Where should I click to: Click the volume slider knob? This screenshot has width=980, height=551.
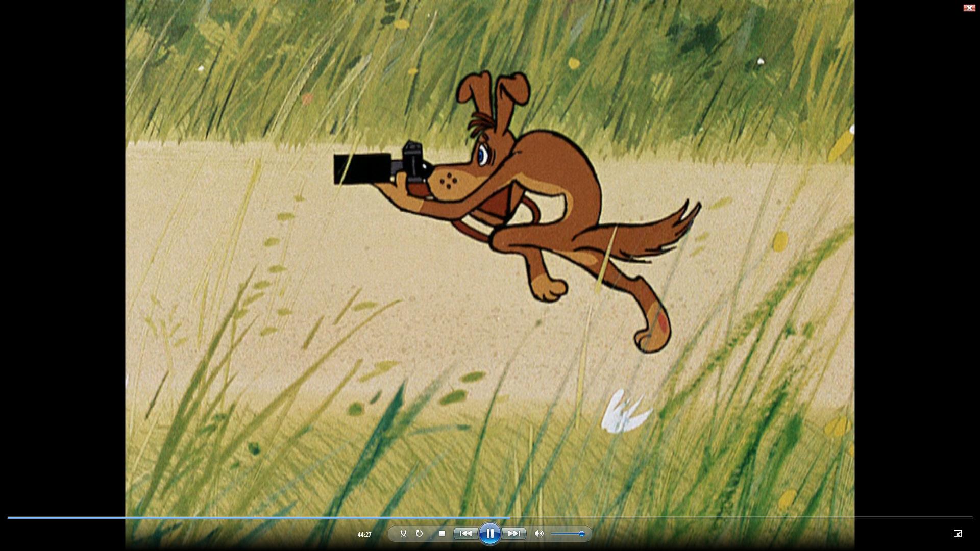point(581,534)
